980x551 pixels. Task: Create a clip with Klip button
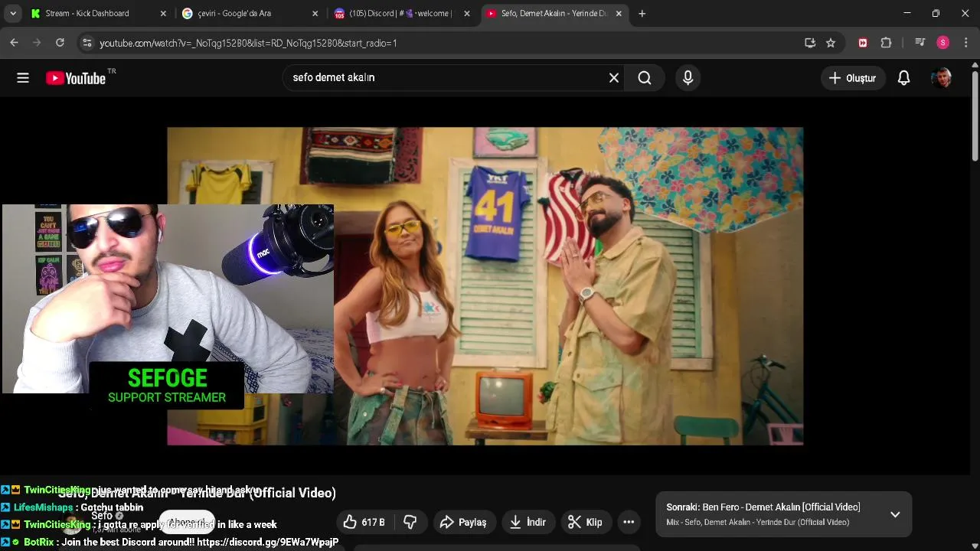point(585,522)
